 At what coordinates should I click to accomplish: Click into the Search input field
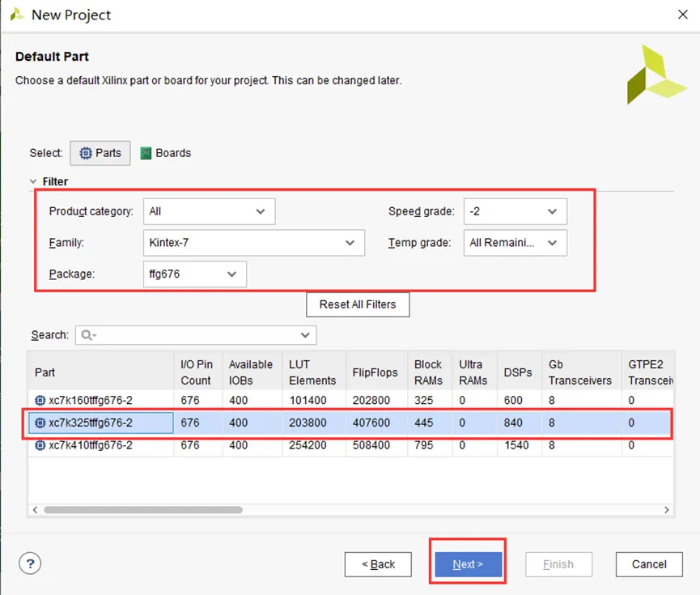197,335
